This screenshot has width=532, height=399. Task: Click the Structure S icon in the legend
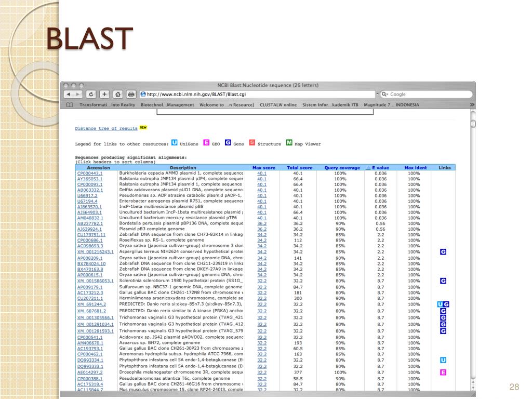[x=252, y=142]
